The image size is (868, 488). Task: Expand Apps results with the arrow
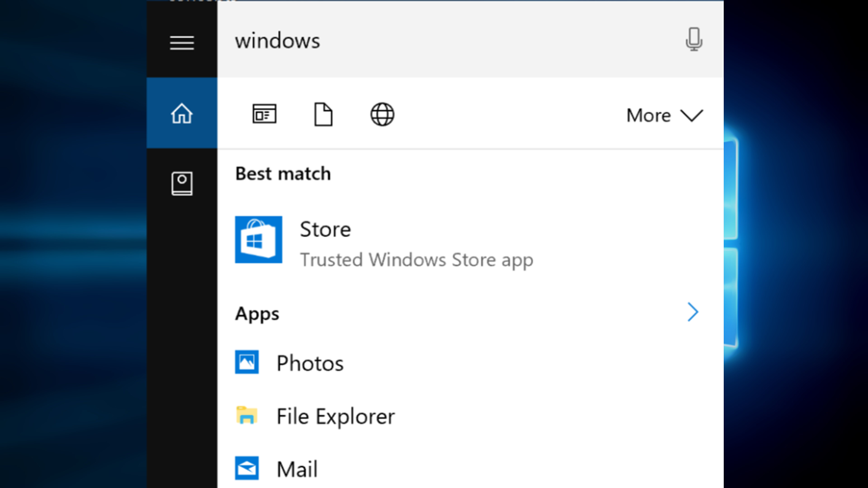click(x=693, y=312)
